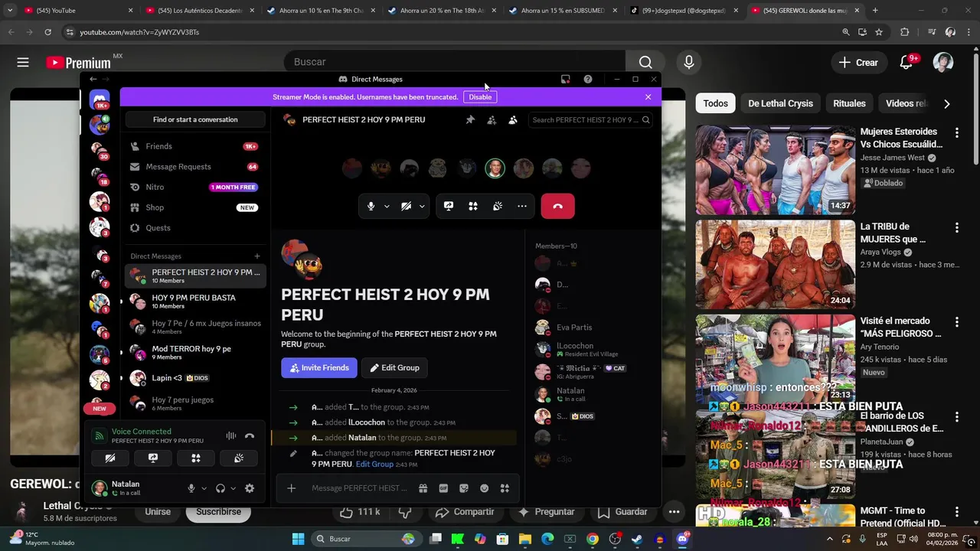The width and height of the screenshot is (980, 551).
Task: Show hidden system tray icons chevron
Action: point(829,539)
